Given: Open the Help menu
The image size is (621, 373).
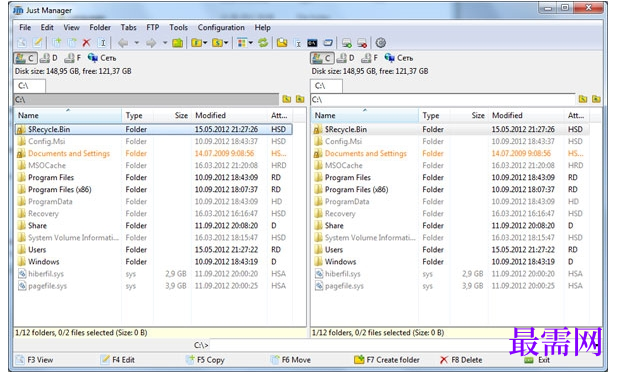Looking at the screenshot, I should coord(262,27).
